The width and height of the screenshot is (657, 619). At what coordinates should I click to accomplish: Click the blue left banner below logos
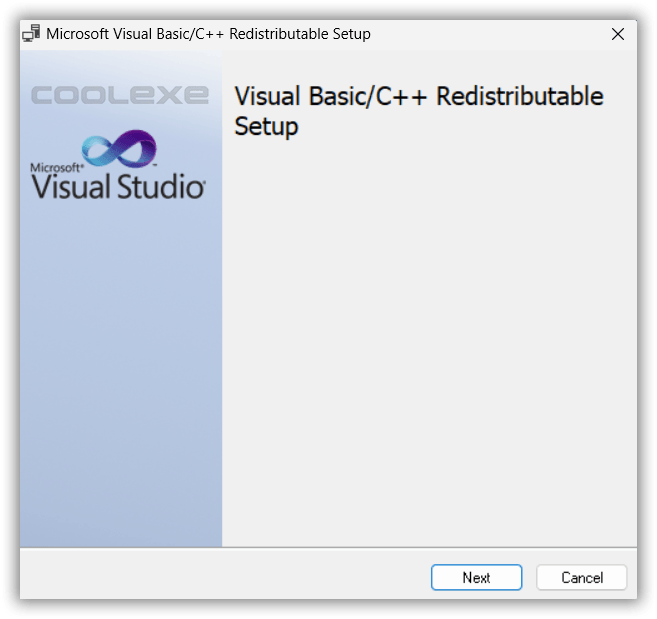point(120,380)
